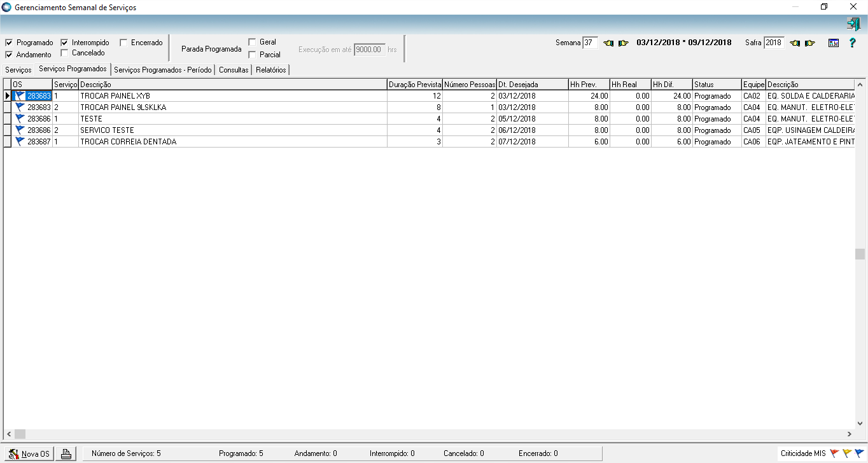868x463 pixels.
Task: Click the Número Pessoas column header
Action: pos(470,85)
